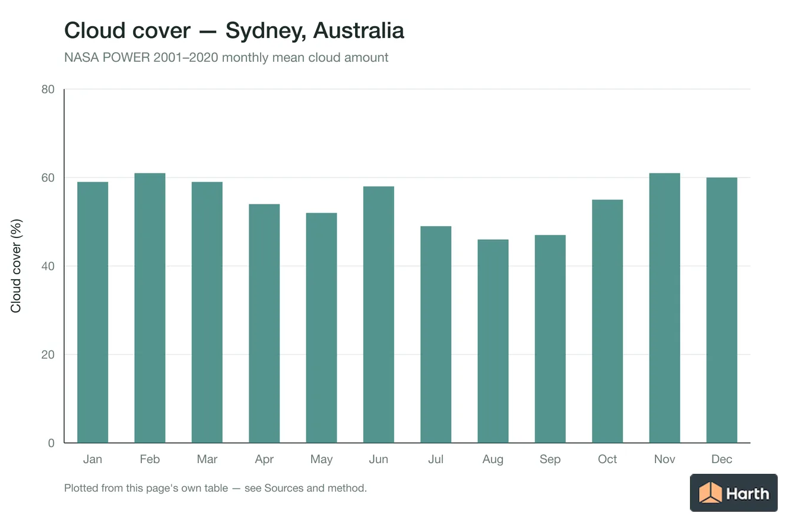Click the NASA POWER 2001–2020 subtitle
Screen dimensions: 798x532
point(226,58)
